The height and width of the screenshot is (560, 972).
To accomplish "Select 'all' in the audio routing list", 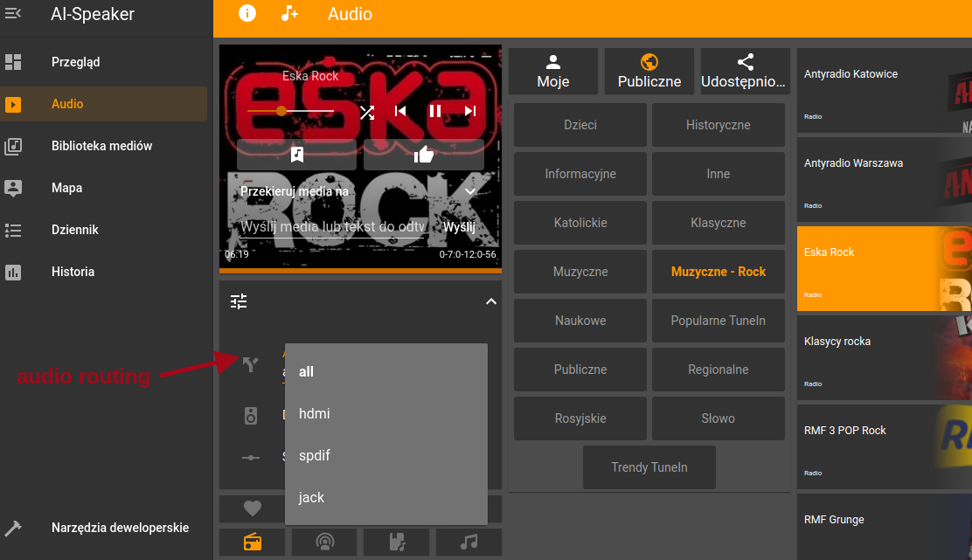I will [386, 371].
